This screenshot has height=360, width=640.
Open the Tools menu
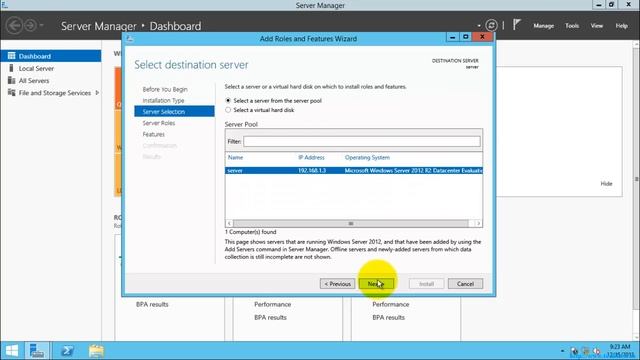tap(572, 26)
